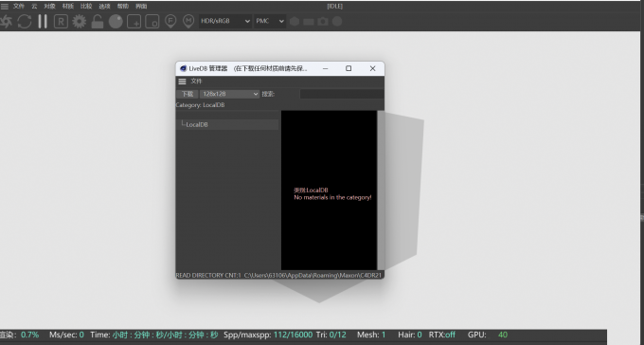Open the HDR/sRGB color space dropdown
This screenshot has width=644, height=345.
coord(225,22)
